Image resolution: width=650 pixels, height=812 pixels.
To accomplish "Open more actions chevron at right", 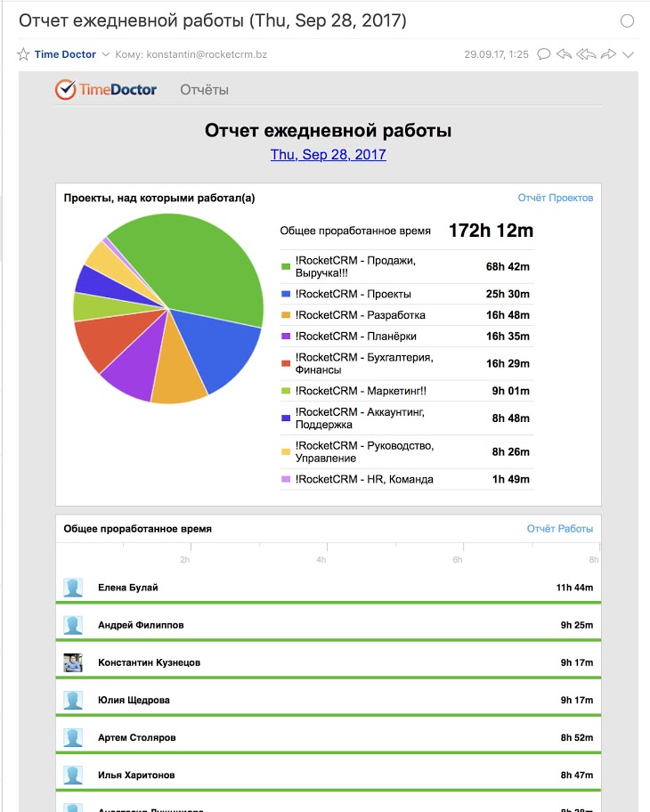I will coord(628,55).
